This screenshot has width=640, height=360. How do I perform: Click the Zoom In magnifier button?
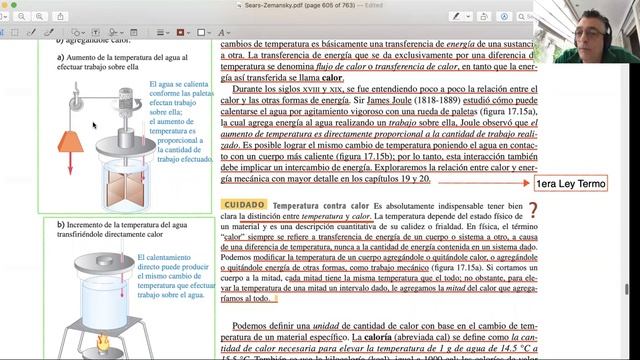click(40, 16)
